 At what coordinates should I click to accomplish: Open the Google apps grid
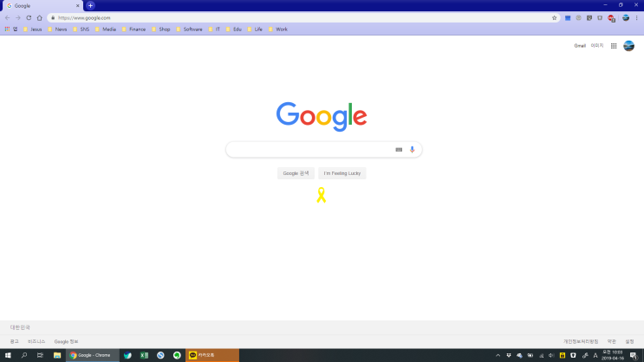[614, 46]
